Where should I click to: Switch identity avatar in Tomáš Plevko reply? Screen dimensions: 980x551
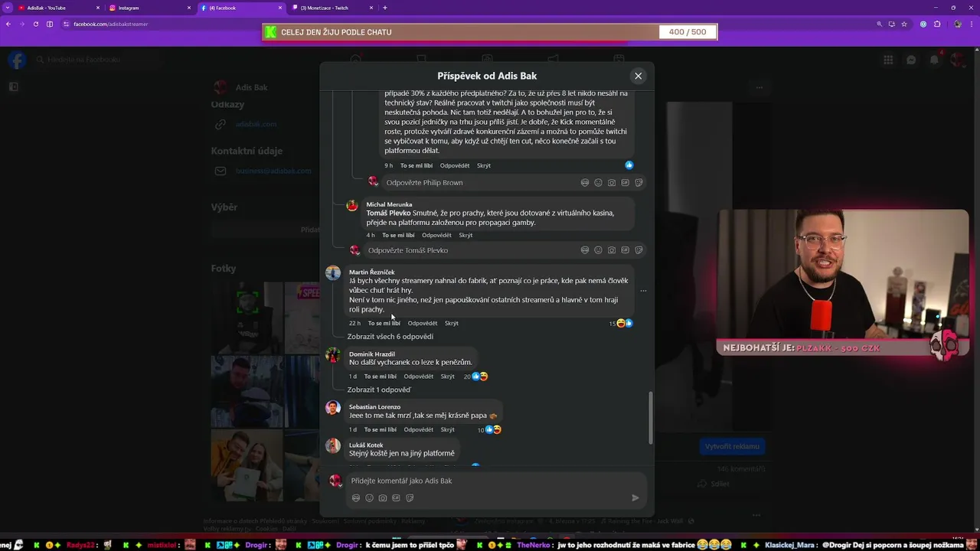click(x=354, y=249)
